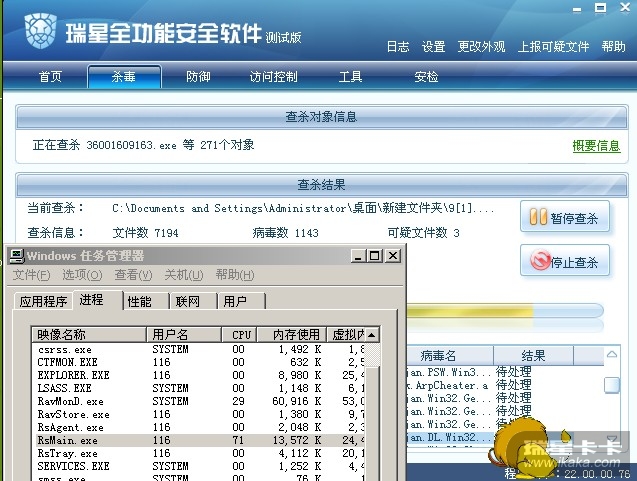Select the ArpCheater.a virus result row

pyautogui.click(x=505, y=385)
